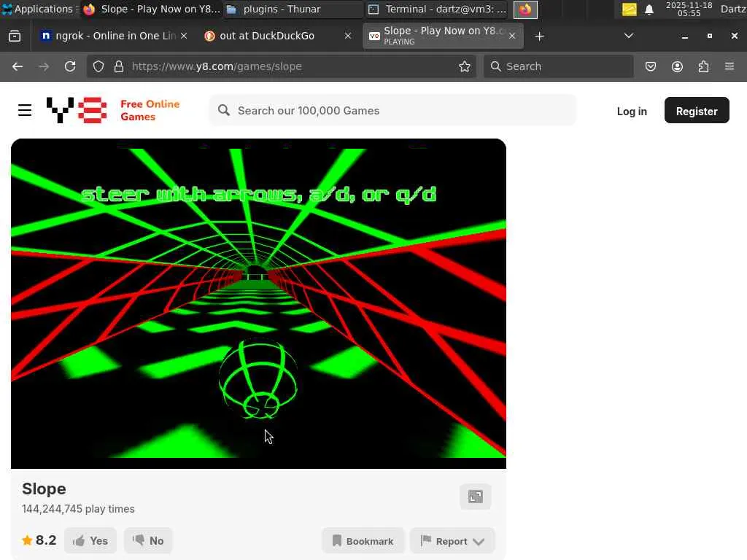Click the browser Search field

tap(558, 66)
